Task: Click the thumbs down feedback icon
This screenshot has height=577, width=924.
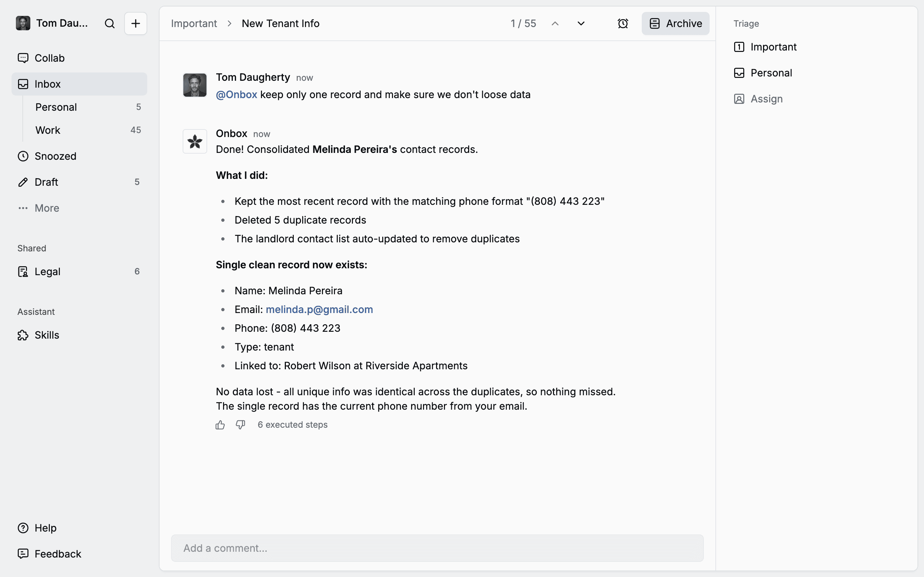Action: pyautogui.click(x=240, y=425)
